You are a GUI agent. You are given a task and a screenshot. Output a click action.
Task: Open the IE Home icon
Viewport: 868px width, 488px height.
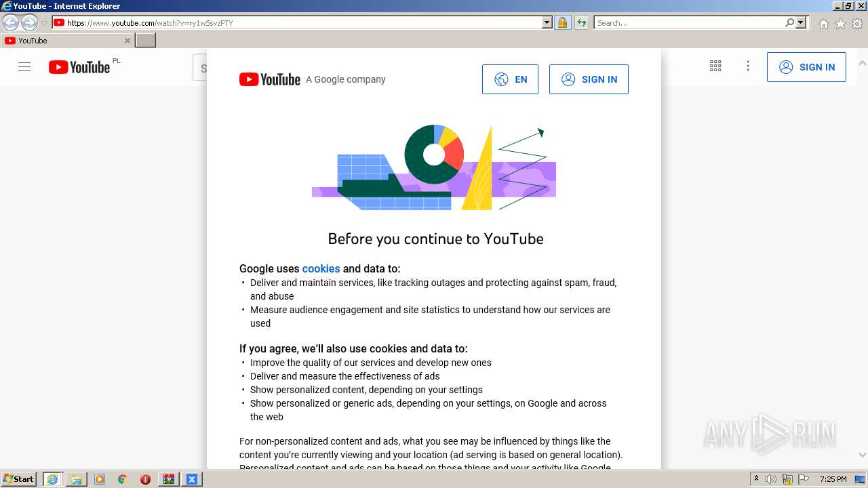(x=823, y=24)
